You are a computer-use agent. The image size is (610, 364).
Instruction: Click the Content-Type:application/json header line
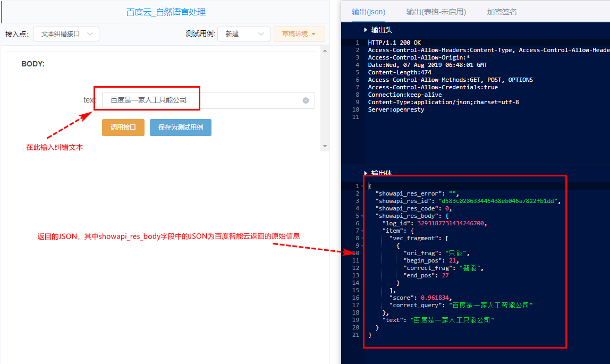[x=444, y=102]
